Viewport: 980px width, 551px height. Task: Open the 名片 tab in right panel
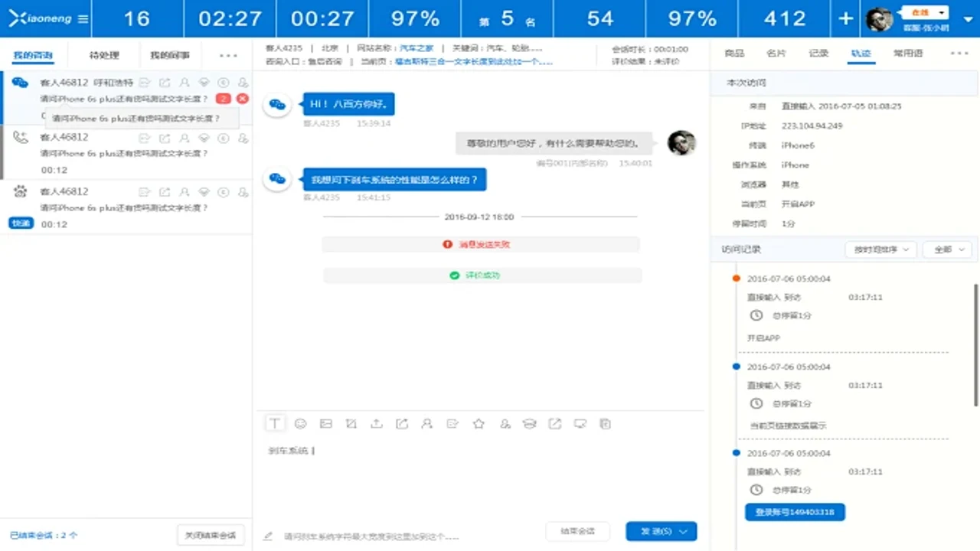(x=776, y=53)
